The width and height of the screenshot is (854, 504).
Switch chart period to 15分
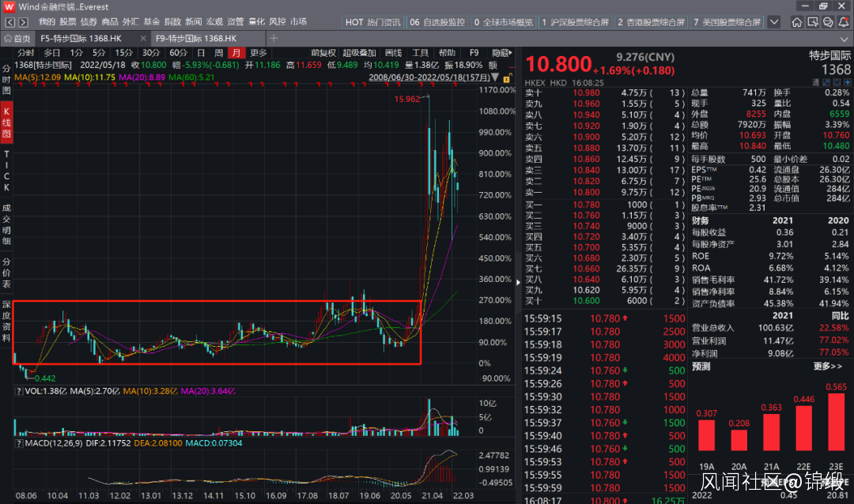[x=123, y=53]
